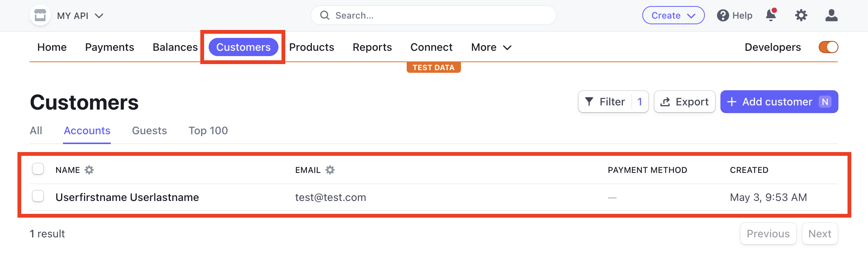868x273 pixels.
Task: Click the Export button
Action: [x=684, y=102]
